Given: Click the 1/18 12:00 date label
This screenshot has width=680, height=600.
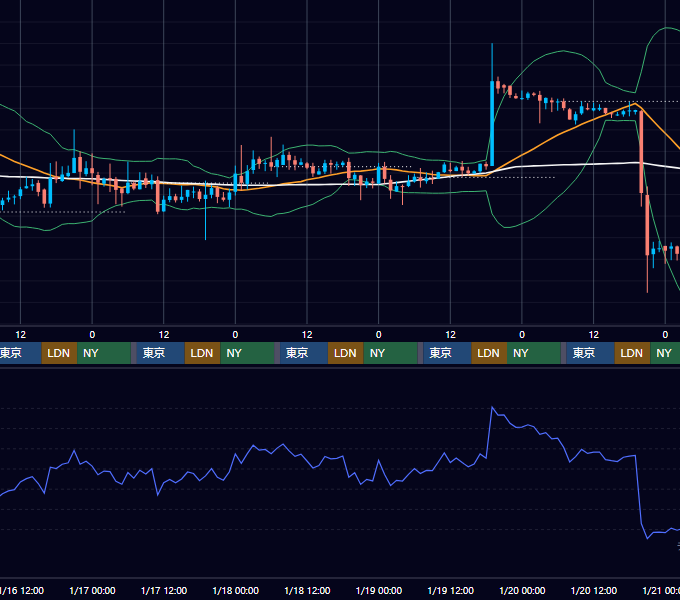Looking at the screenshot, I should (307, 590).
